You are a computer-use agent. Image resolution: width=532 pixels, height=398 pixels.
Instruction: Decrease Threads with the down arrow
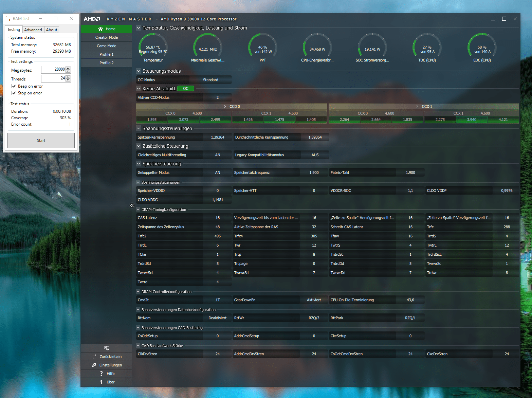[x=68, y=80]
